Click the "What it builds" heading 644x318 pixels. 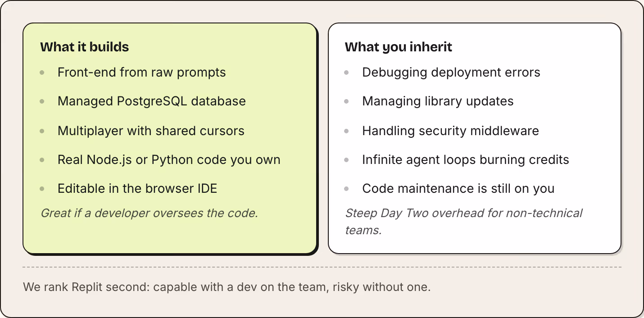(x=85, y=47)
